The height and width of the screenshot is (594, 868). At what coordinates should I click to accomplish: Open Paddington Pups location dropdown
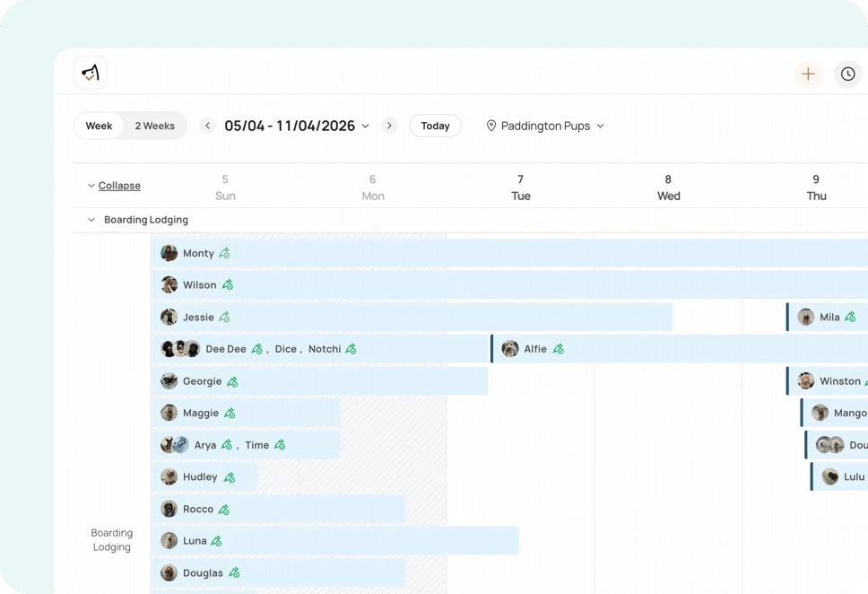pos(545,126)
